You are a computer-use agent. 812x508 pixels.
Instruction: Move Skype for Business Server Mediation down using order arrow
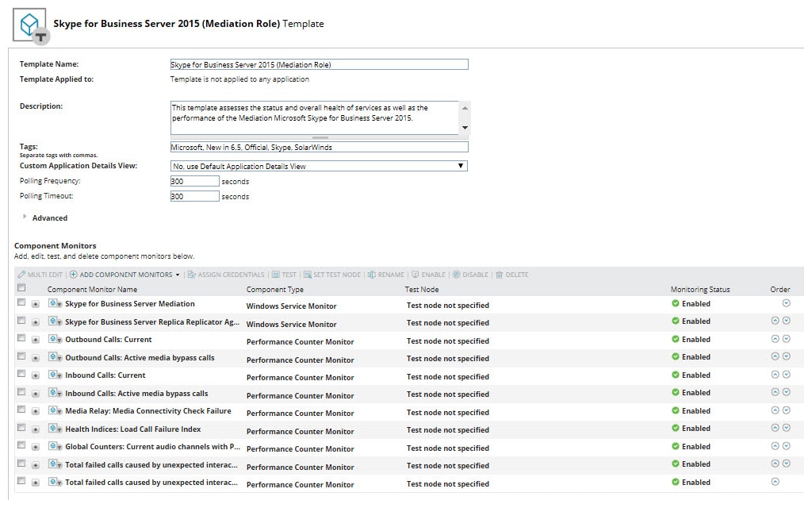[785, 304]
